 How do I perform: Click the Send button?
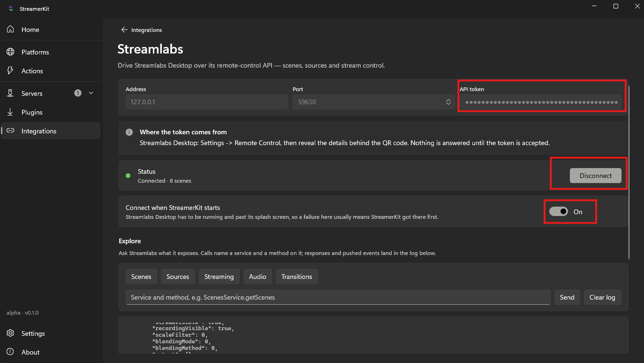point(567,297)
